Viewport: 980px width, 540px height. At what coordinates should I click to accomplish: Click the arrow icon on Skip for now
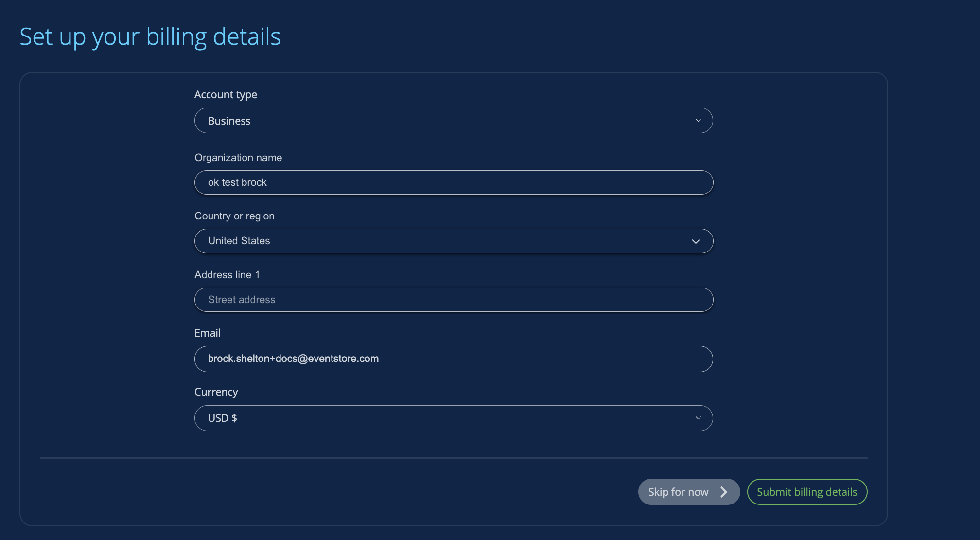[724, 492]
